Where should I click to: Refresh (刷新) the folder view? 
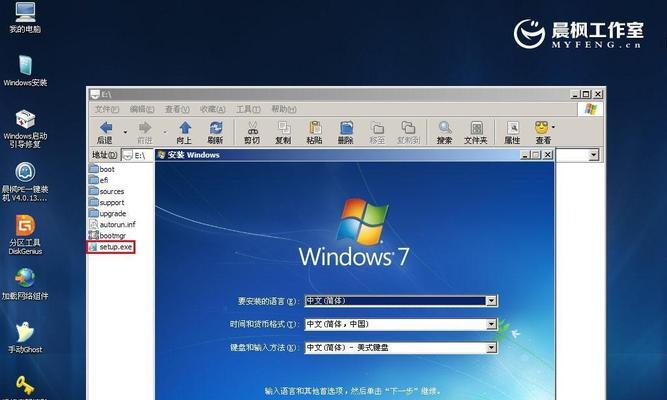tap(215, 132)
